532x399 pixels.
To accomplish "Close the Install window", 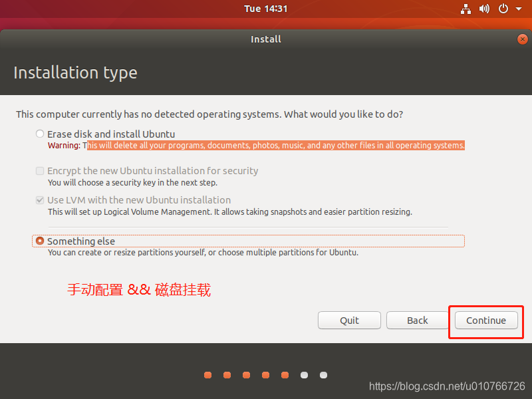I will click(x=523, y=39).
